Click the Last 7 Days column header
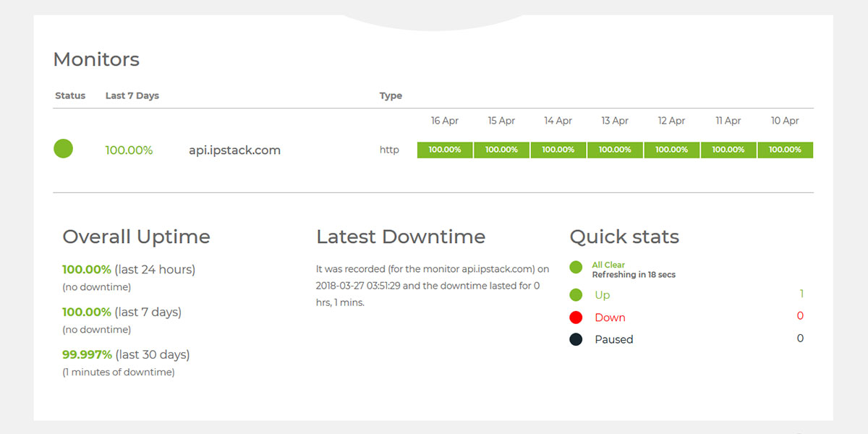The image size is (868, 434). click(132, 95)
